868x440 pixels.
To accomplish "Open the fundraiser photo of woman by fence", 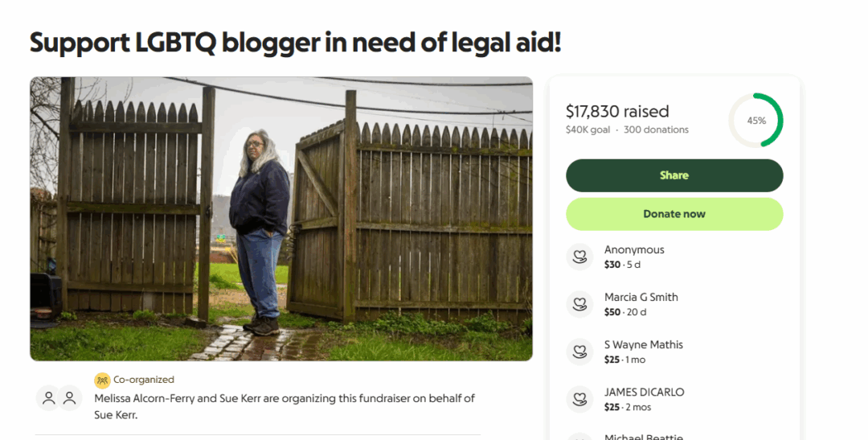I will (281, 219).
